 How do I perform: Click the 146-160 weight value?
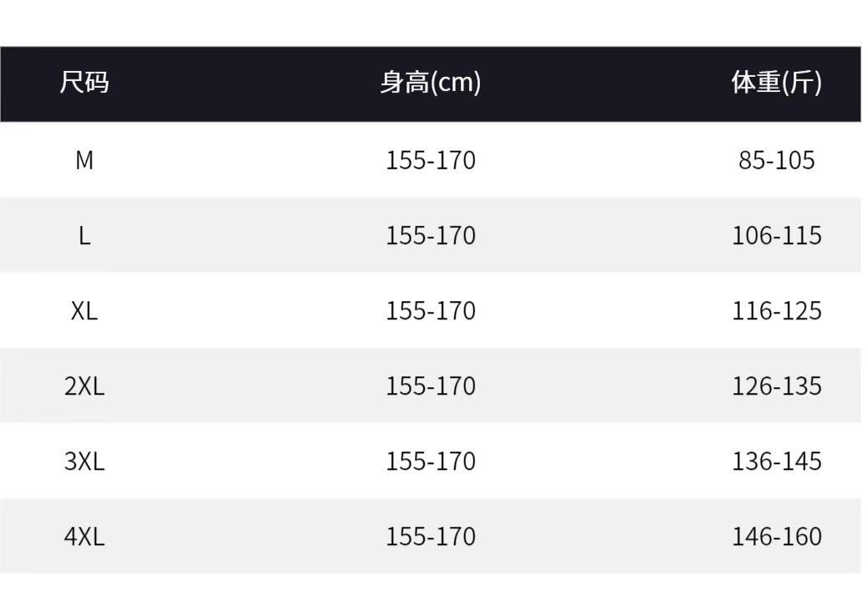(776, 536)
